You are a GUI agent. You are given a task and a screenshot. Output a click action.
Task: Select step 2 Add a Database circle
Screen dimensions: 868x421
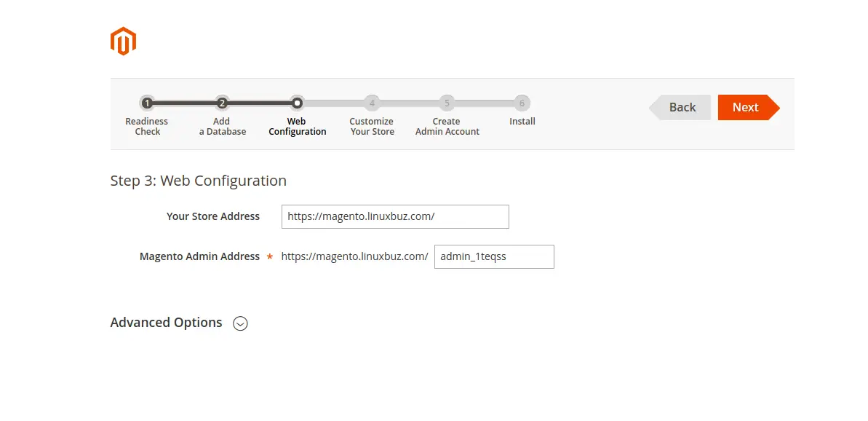coord(222,103)
